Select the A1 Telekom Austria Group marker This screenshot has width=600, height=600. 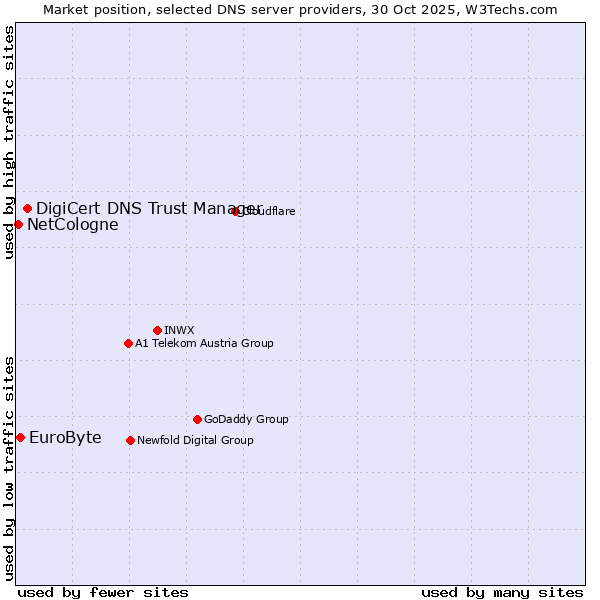[x=128, y=343]
